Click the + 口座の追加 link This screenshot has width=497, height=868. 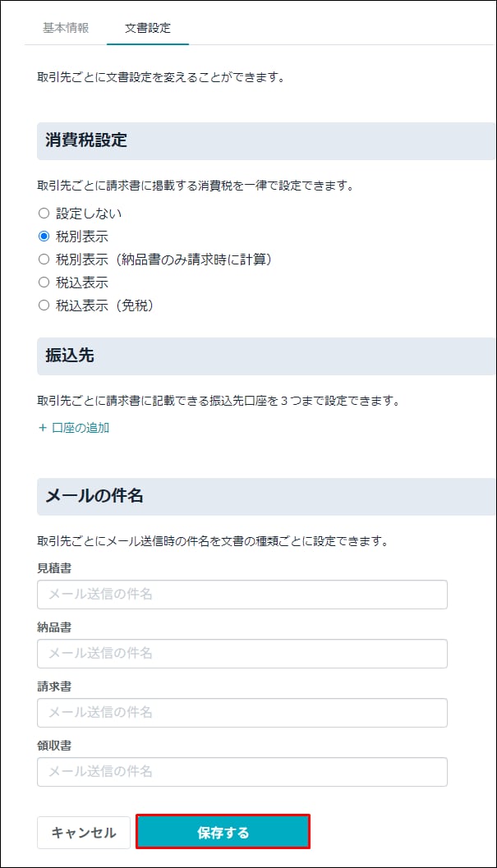click(x=74, y=427)
